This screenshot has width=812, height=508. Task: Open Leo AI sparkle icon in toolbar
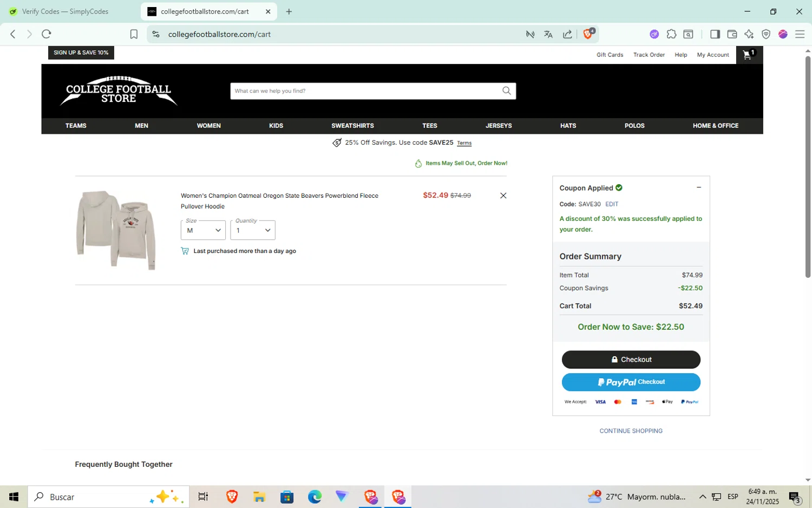749,34
